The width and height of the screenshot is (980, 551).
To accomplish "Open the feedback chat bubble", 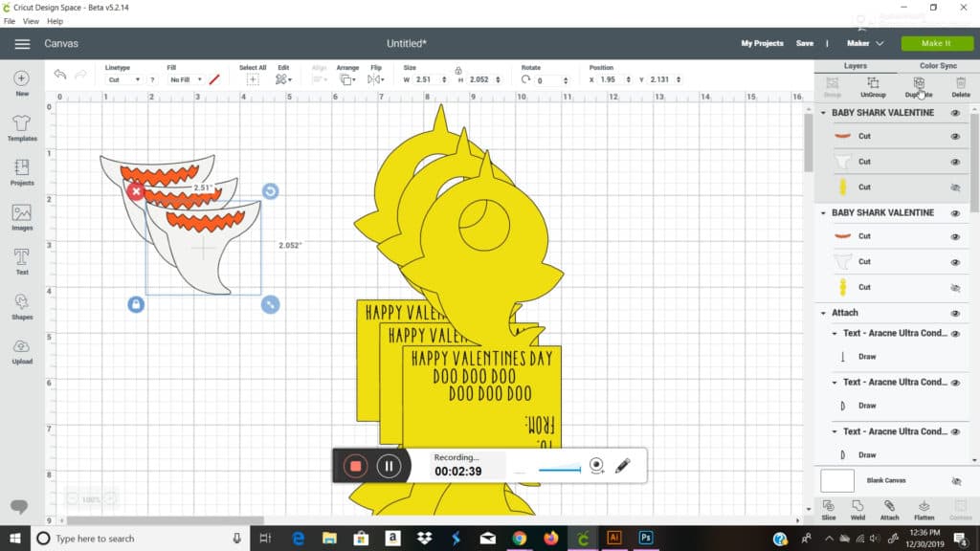I will pos(19,506).
